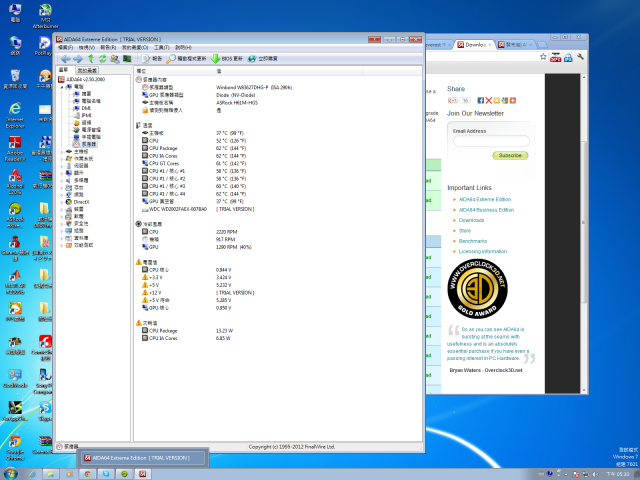This screenshot has width=640, height=480.
Task: Open the Downloads link under Important Links
Action: [471, 220]
